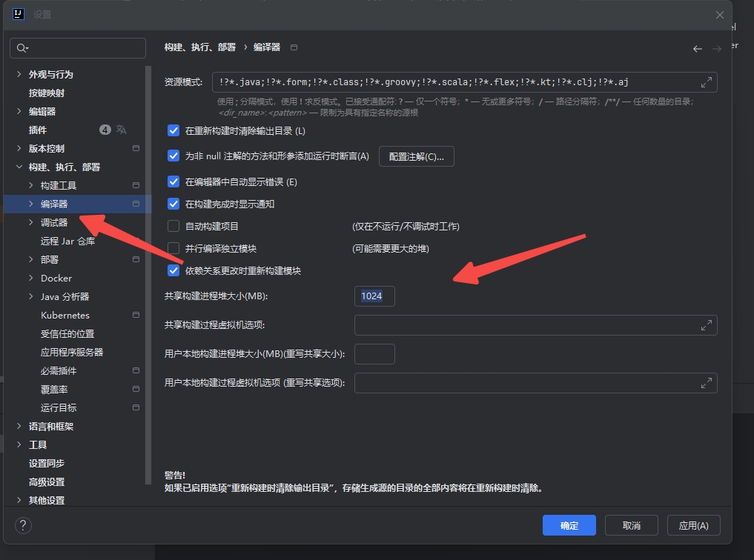This screenshot has height=560, width=754.
Task: Expand the 共享构建过程虚拟机选项 field icon
Action: tap(706, 325)
